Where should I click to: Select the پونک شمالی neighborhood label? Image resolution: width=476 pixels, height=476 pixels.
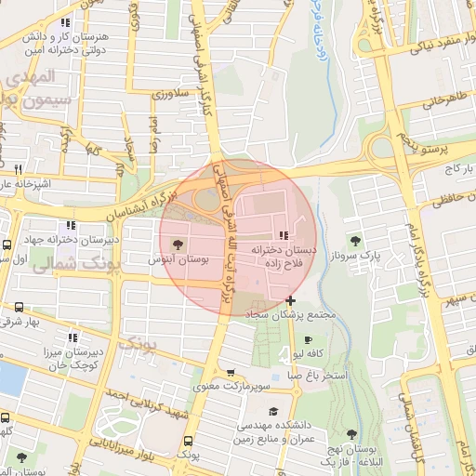pyautogui.click(x=76, y=266)
